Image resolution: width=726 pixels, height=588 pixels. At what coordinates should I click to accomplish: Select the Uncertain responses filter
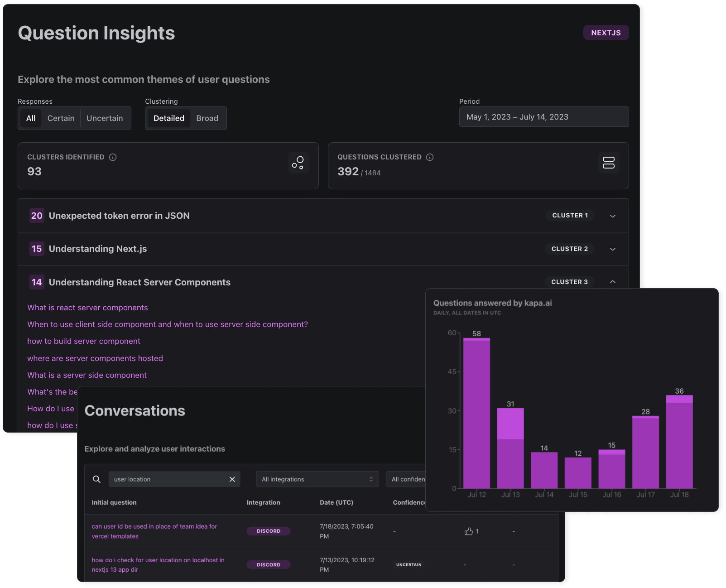coord(105,118)
